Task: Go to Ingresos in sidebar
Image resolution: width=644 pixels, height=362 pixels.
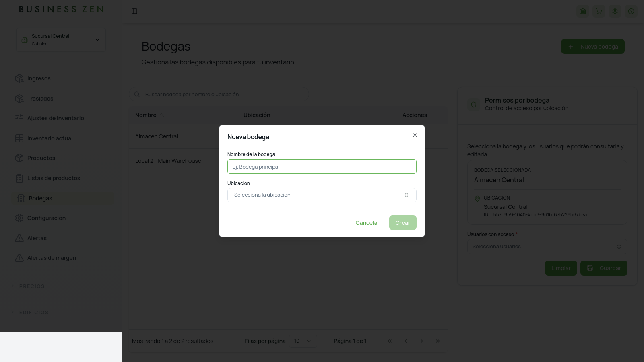Action: coord(39,78)
